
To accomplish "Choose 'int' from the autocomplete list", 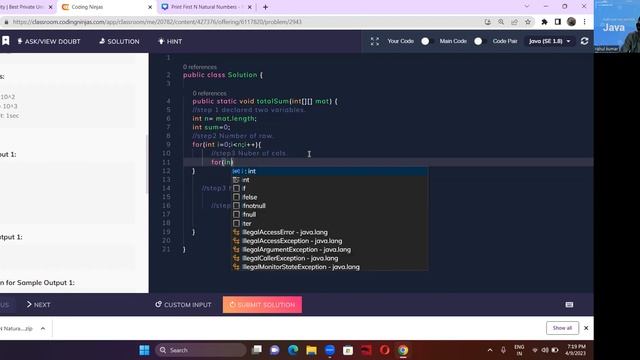I will 329,180.
